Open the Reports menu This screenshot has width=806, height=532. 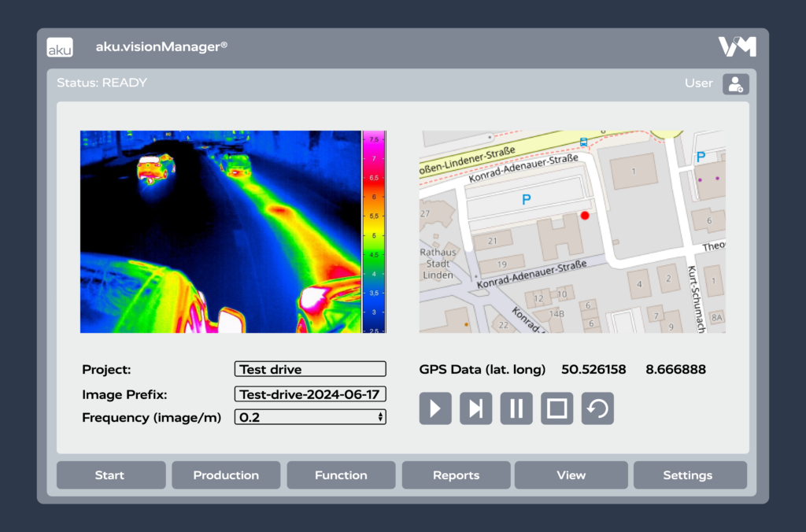point(456,475)
